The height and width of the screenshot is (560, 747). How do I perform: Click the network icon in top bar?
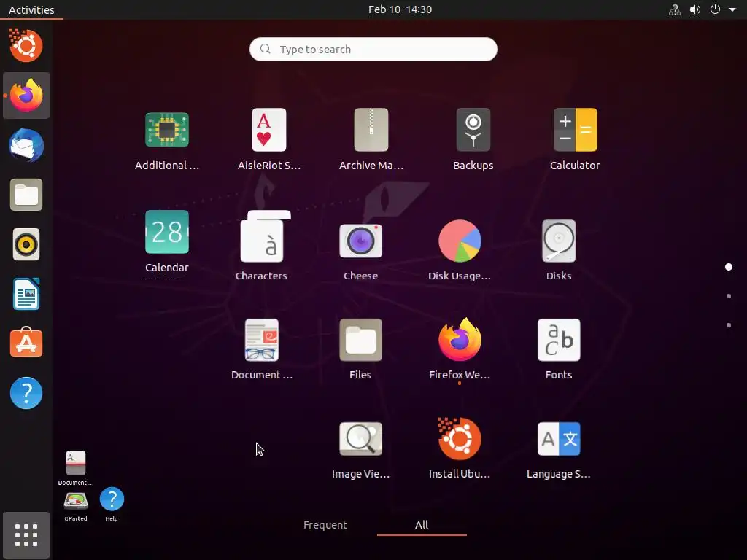click(x=675, y=9)
